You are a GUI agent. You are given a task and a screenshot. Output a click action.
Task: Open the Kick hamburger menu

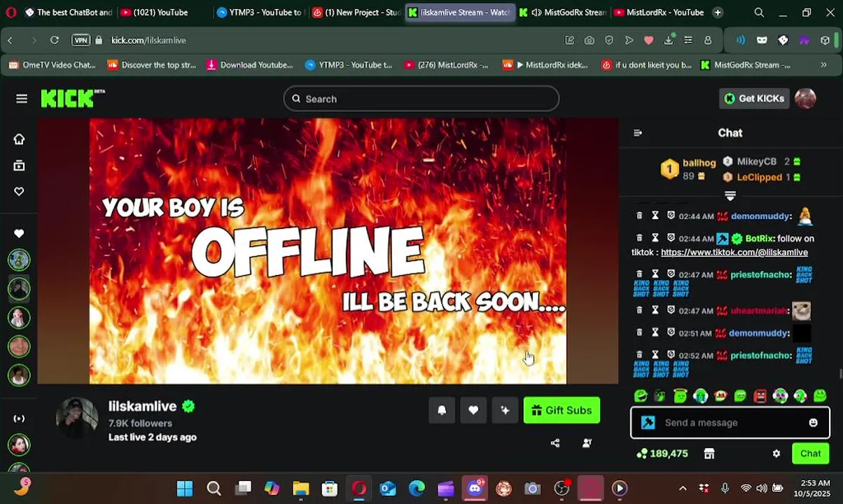22,99
